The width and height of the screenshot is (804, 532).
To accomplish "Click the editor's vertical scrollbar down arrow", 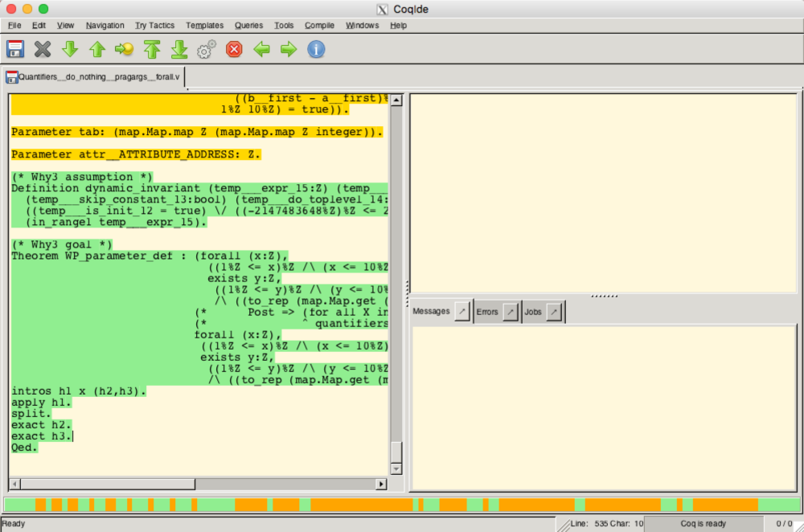I will [x=396, y=469].
